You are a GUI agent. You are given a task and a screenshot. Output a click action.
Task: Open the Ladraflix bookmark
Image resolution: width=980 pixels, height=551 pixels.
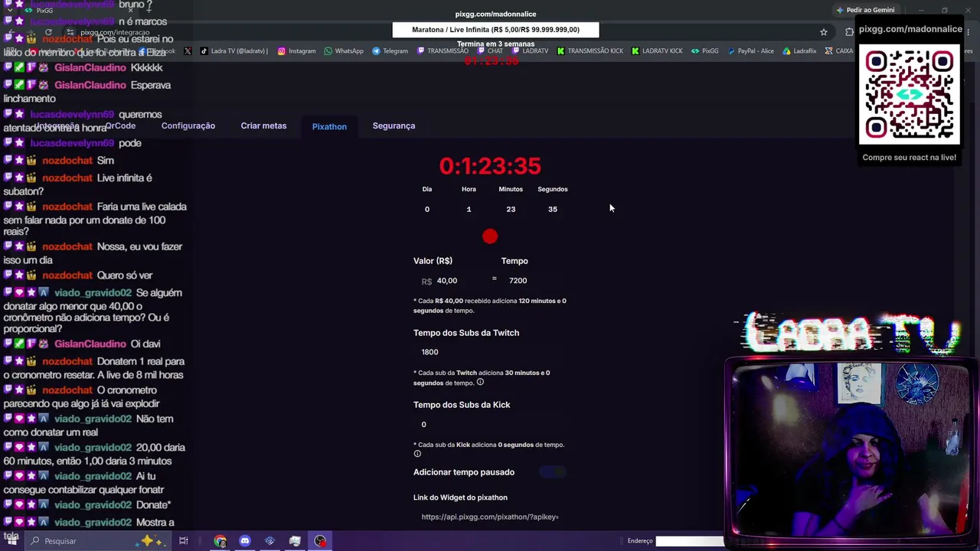click(x=799, y=51)
